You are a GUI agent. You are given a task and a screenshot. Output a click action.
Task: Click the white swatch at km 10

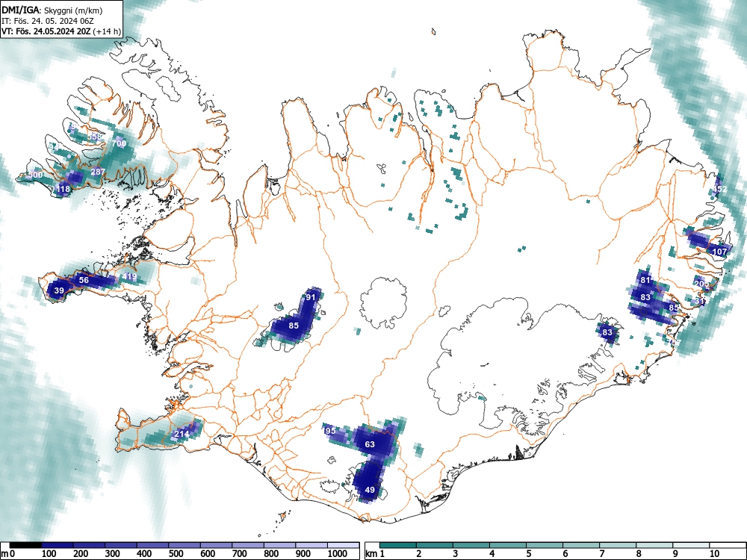point(728,545)
